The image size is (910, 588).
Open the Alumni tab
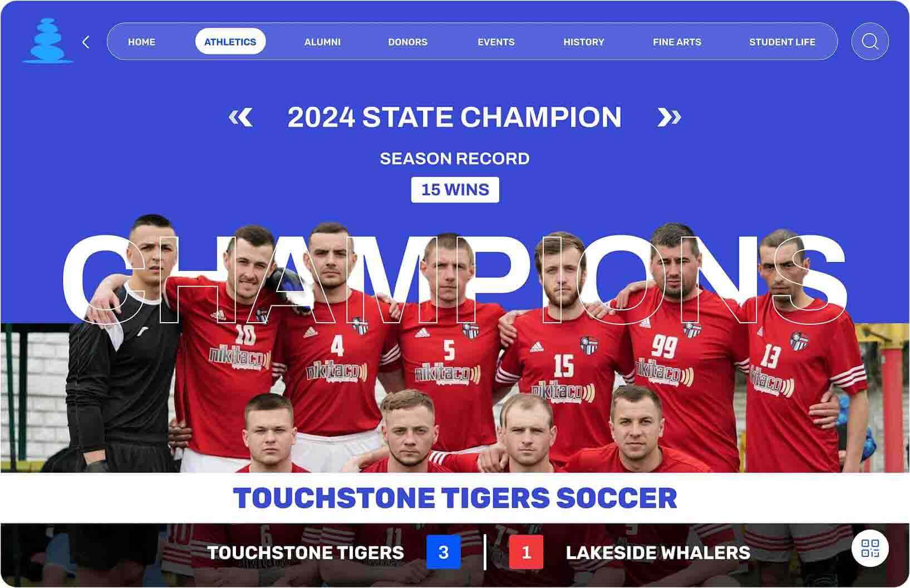coord(322,42)
